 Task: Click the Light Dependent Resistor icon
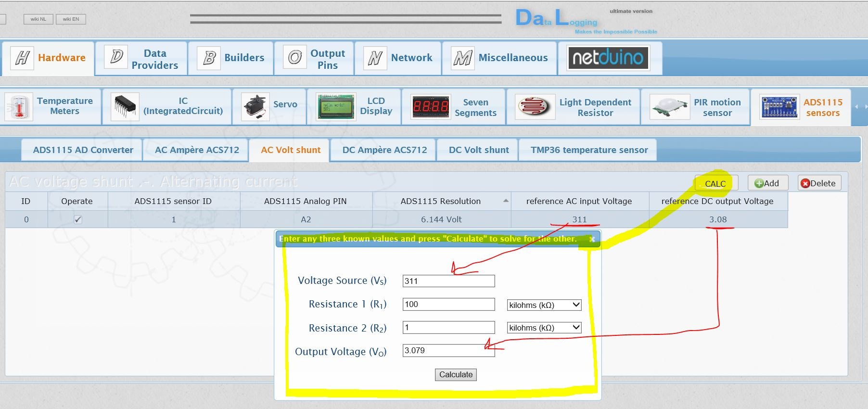[x=535, y=107]
